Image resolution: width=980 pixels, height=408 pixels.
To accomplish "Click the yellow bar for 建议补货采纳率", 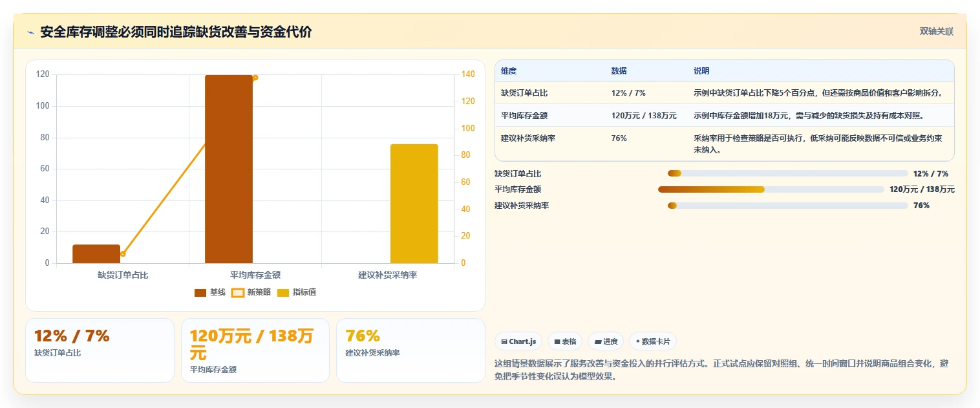I will click(414, 204).
